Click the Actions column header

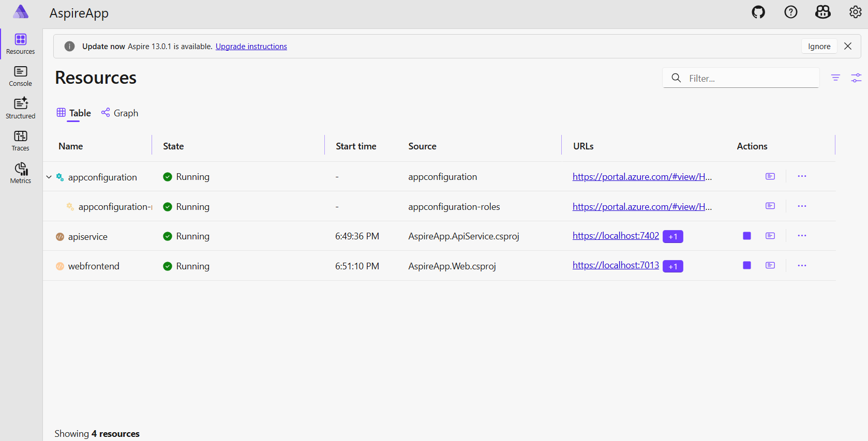pyautogui.click(x=752, y=146)
